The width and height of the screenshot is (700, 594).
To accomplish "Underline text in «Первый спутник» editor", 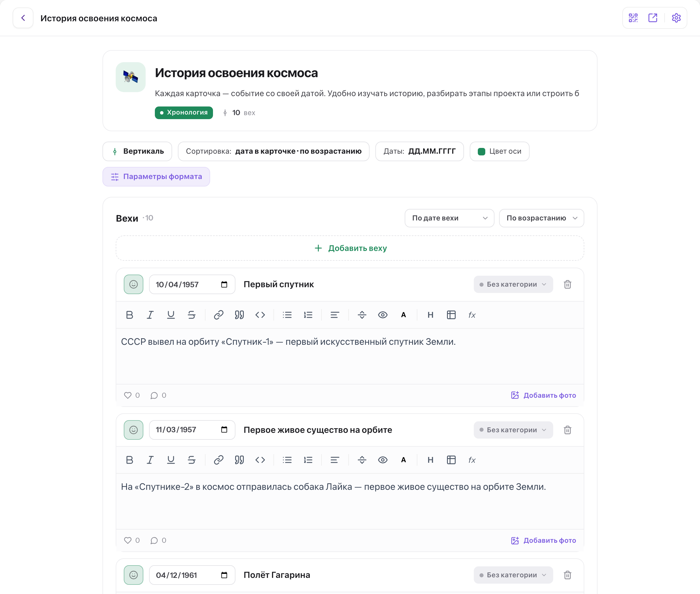I will coord(171,315).
